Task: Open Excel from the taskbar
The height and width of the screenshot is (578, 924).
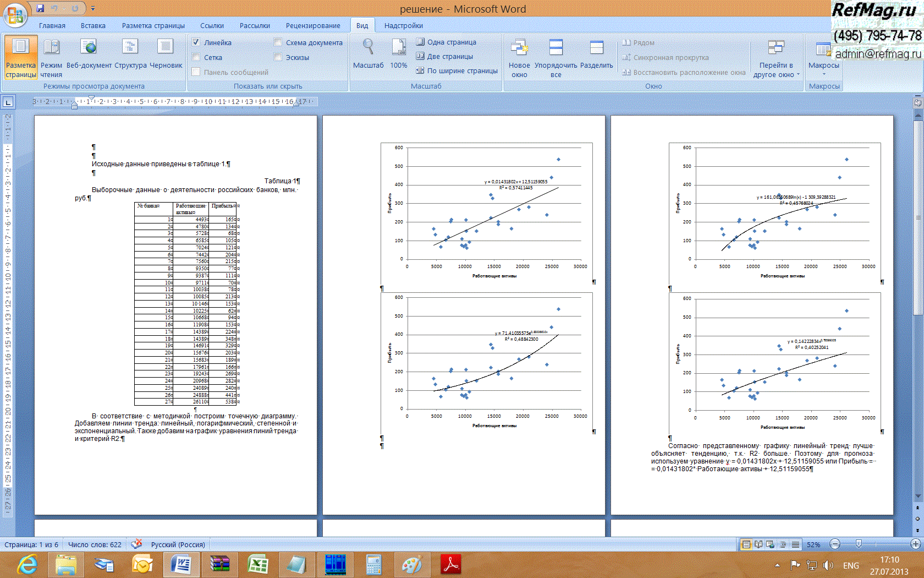Action: pyautogui.click(x=257, y=564)
